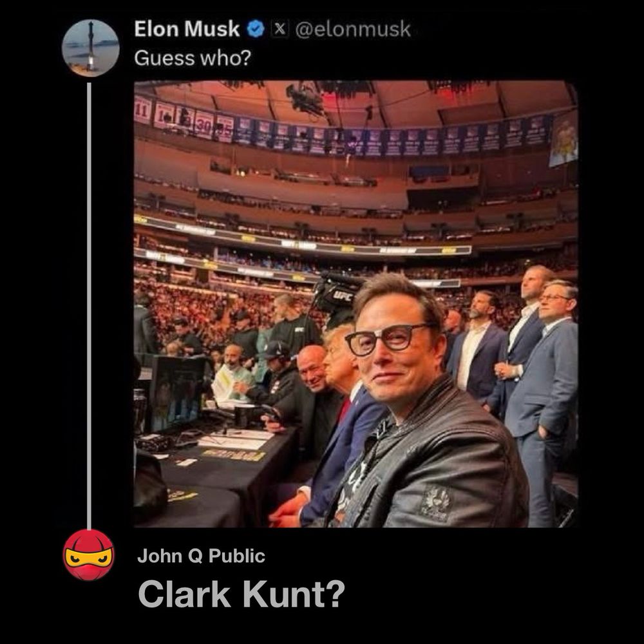Click the blue verified checkmark badge
This screenshot has height=644, width=644.
tap(256, 29)
